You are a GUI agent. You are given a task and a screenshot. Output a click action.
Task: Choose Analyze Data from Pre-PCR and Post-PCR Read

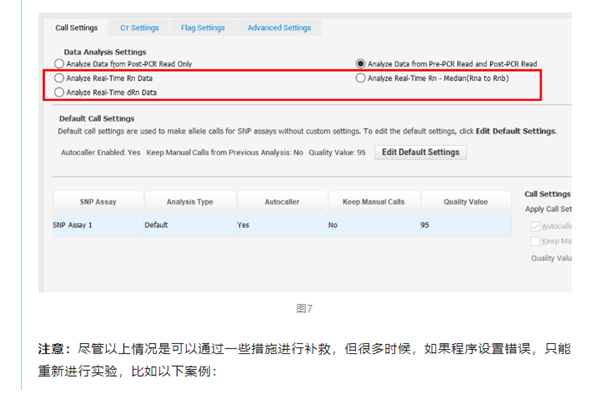point(361,64)
